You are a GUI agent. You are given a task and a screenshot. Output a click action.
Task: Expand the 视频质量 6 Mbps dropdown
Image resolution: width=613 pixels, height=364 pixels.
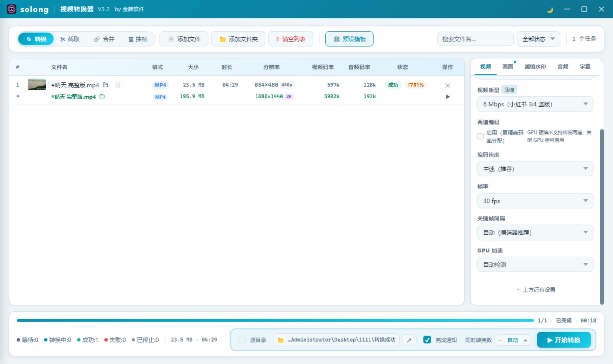pos(535,104)
